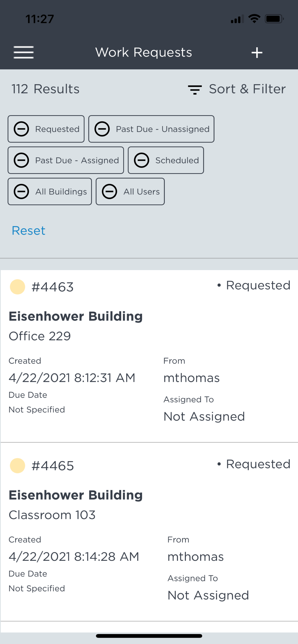The width and height of the screenshot is (298, 644).
Task: Remove the All Buildings filter chip
Action: tap(21, 191)
